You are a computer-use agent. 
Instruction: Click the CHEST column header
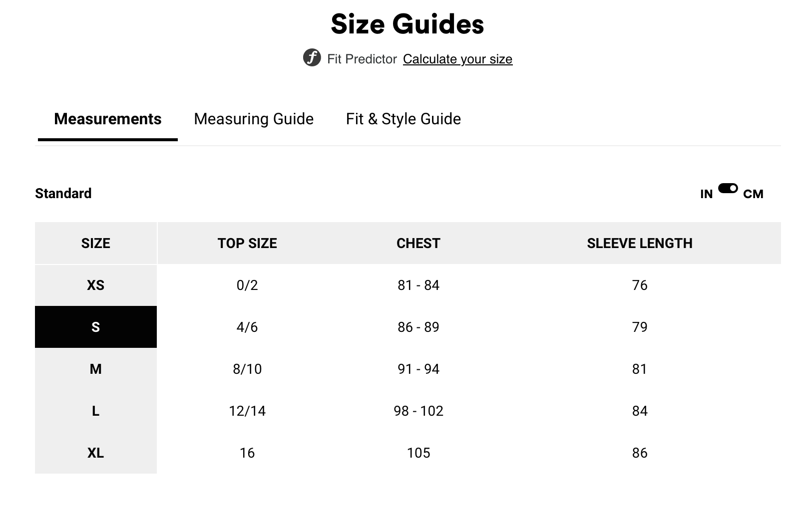(x=418, y=243)
